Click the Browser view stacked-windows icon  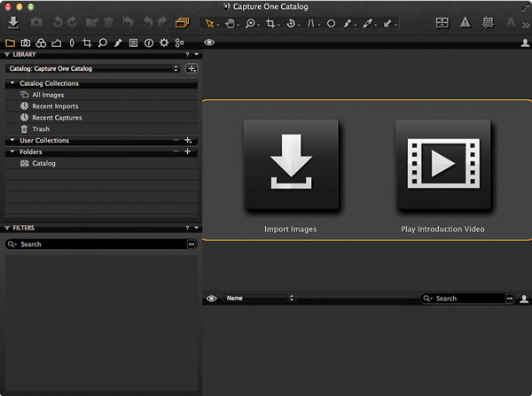point(182,23)
